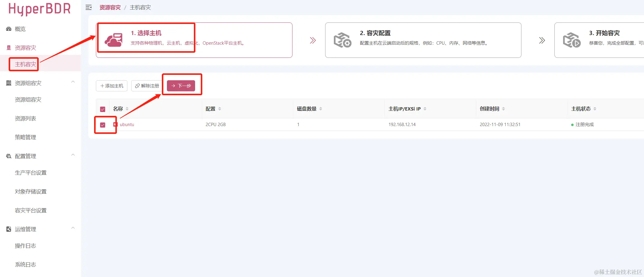Image resolution: width=644 pixels, height=277 pixels.
Task: Open the ubuntu host link
Action: [x=127, y=125]
